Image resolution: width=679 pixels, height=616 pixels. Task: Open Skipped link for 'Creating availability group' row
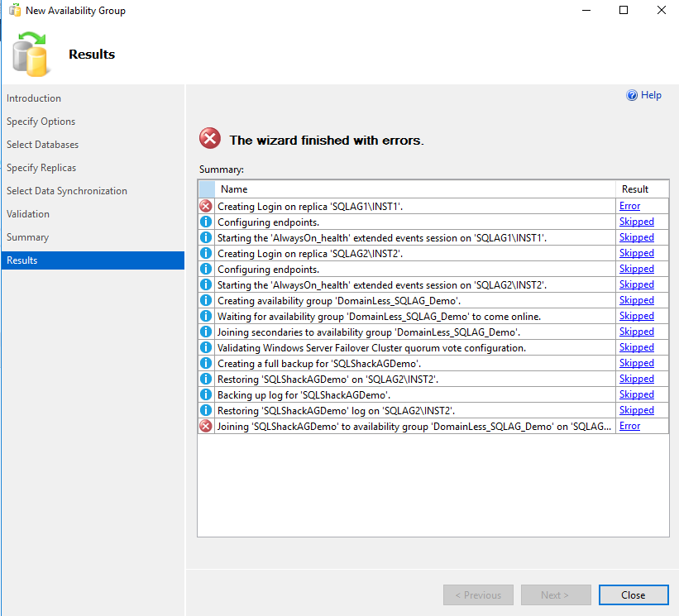click(636, 300)
